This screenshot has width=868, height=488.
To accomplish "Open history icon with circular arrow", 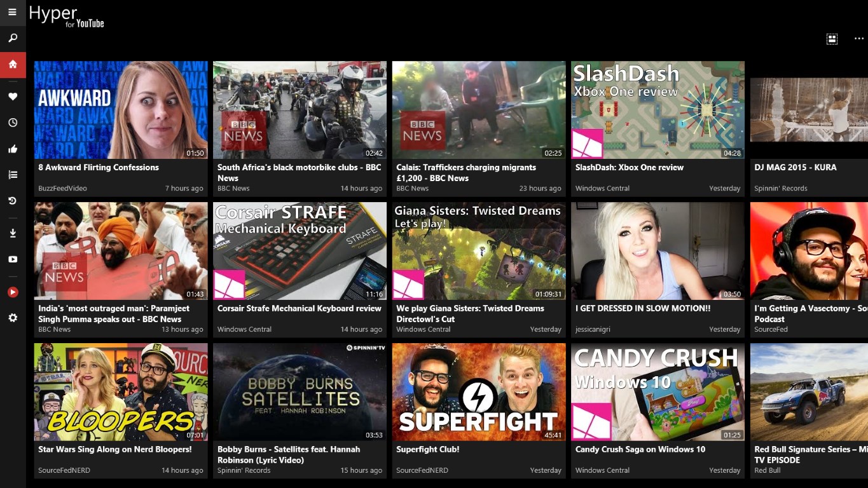I will 13,201.
